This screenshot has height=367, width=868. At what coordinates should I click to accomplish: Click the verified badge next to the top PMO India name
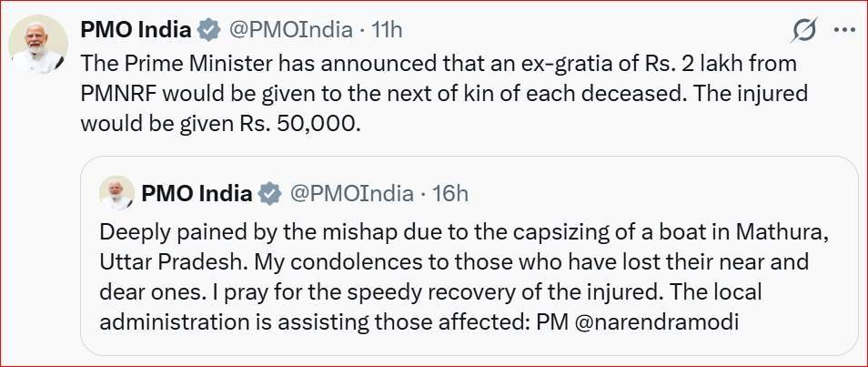(209, 30)
